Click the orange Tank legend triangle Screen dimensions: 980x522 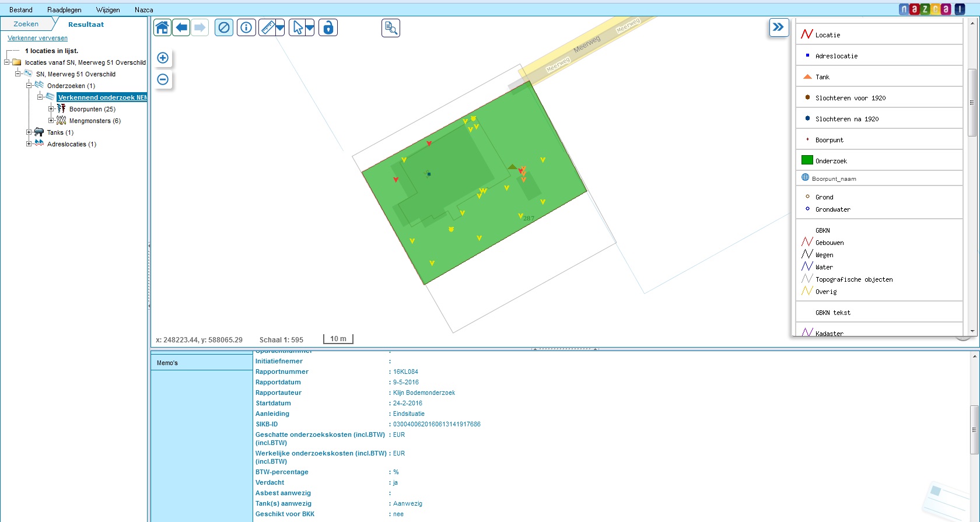pos(807,76)
